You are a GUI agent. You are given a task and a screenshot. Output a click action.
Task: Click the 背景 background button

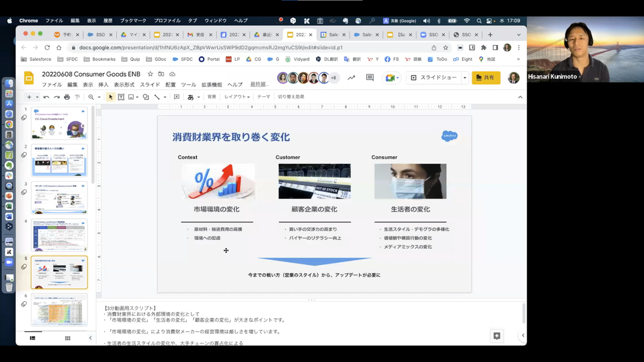(x=212, y=97)
